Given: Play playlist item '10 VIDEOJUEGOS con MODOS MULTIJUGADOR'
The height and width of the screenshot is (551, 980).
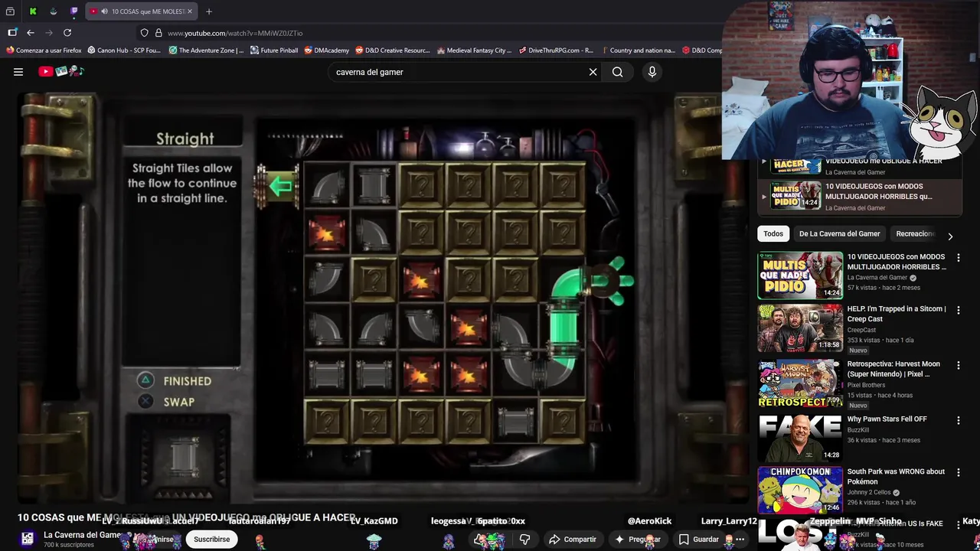Looking at the screenshot, I should (x=860, y=197).
